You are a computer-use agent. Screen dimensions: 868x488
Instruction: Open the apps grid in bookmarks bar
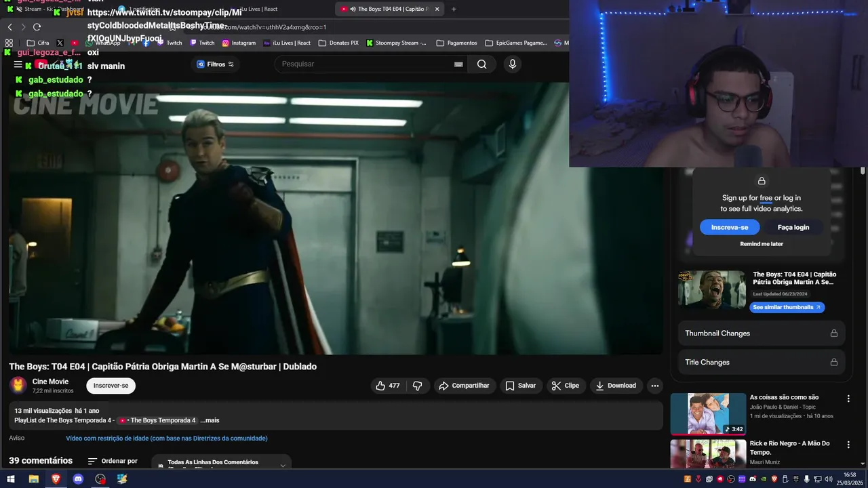[x=9, y=43]
